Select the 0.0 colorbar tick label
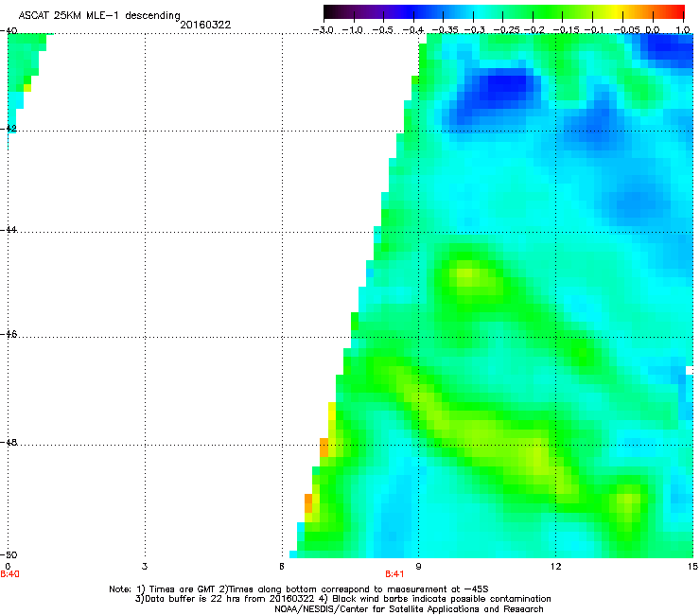The width and height of the screenshot is (700, 615). (653, 30)
